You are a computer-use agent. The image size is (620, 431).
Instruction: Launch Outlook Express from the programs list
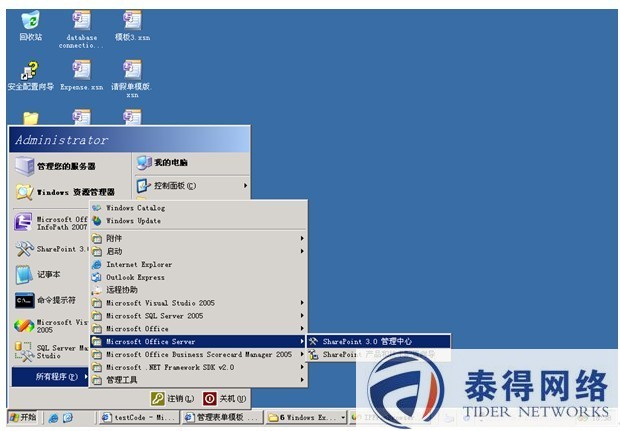point(198,277)
